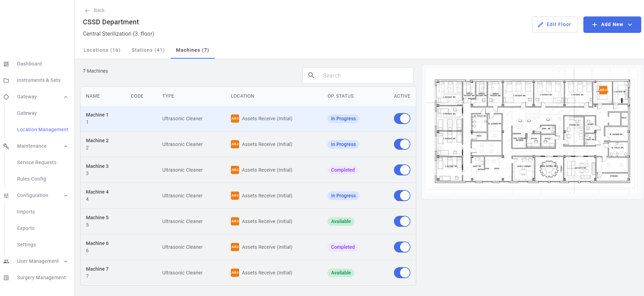Click the AR-I marker on the floor plan
Screen dimensions: 644x296
(x=603, y=90)
